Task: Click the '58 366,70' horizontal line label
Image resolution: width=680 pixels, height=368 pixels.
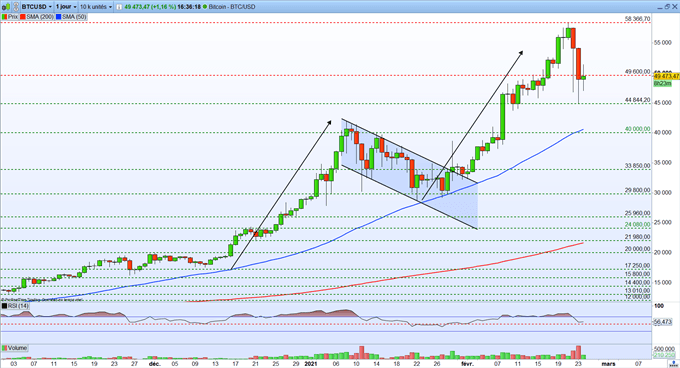Action: pyautogui.click(x=638, y=19)
